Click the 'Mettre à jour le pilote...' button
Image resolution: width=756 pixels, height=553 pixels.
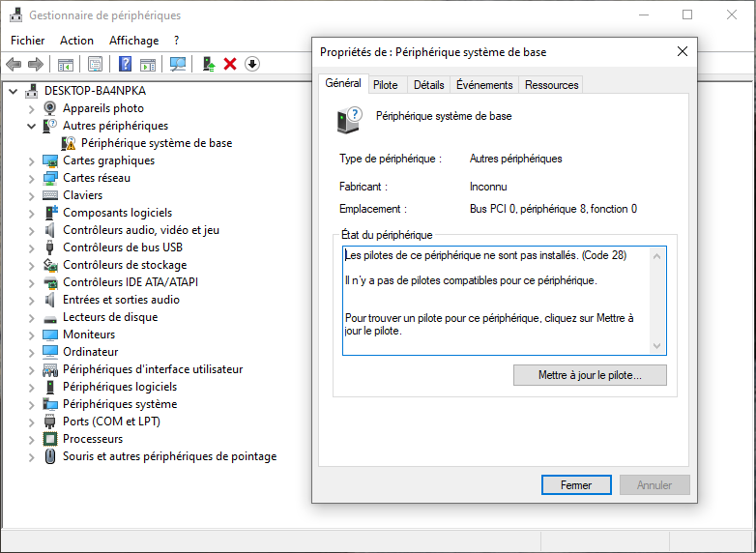[590, 375]
